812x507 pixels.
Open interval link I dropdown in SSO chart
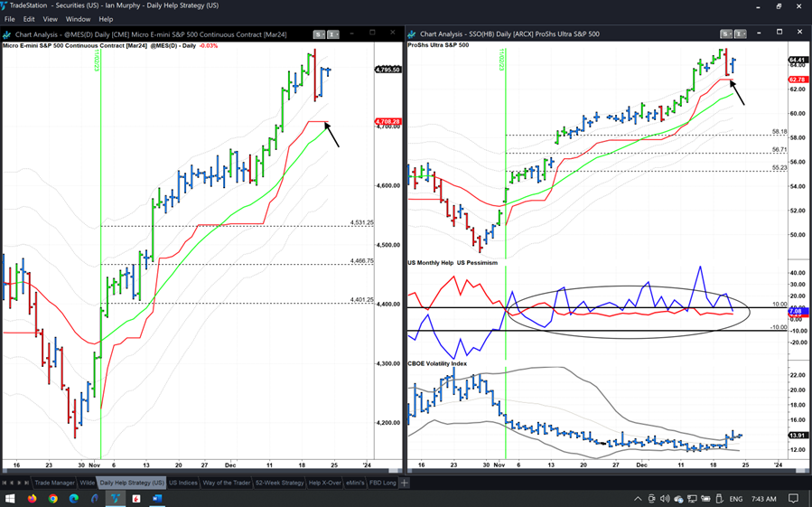[x=741, y=34]
